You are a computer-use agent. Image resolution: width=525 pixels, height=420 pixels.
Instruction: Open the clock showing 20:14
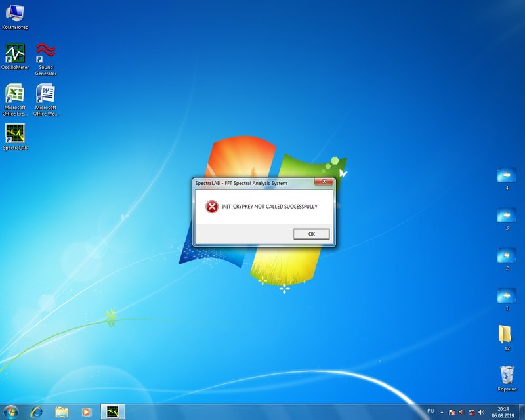point(503,412)
